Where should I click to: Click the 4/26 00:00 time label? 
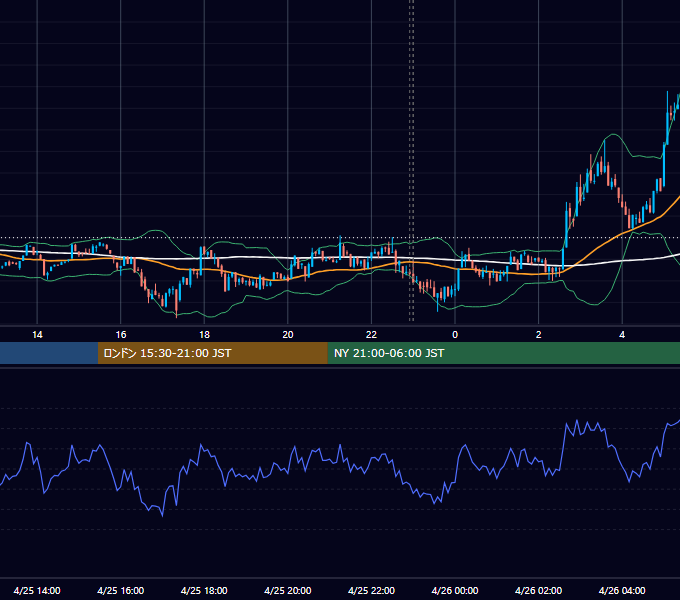pyautogui.click(x=455, y=590)
